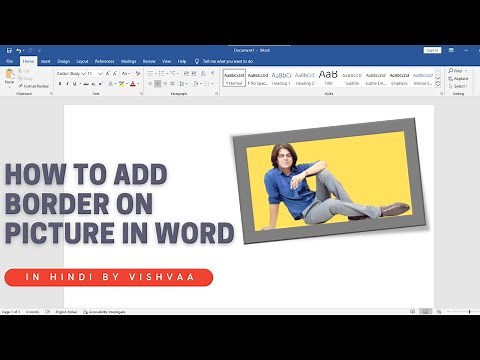Image resolution: width=480 pixels, height=360 pixels.
Task: Click the Subscript icon
Action: click(94, 84)
